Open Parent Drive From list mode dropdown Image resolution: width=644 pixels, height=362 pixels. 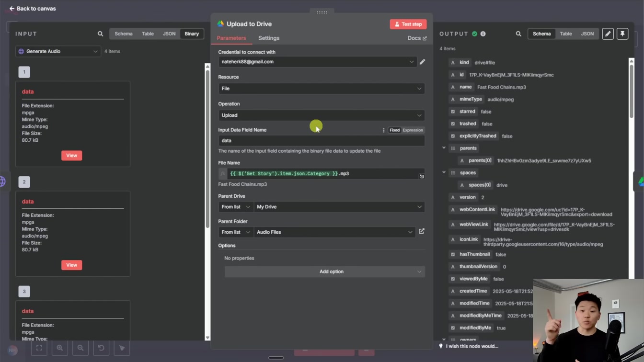tap(236, 207)
